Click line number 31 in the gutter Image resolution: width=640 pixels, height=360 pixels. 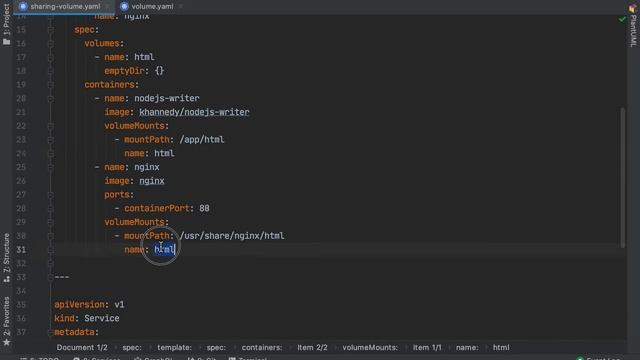click(21, 249)
